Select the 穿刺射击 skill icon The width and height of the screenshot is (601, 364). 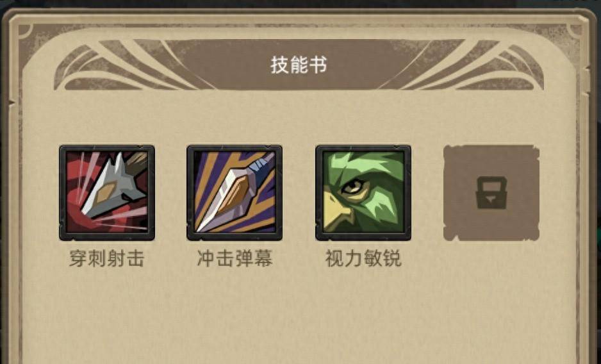click(107, 193)
